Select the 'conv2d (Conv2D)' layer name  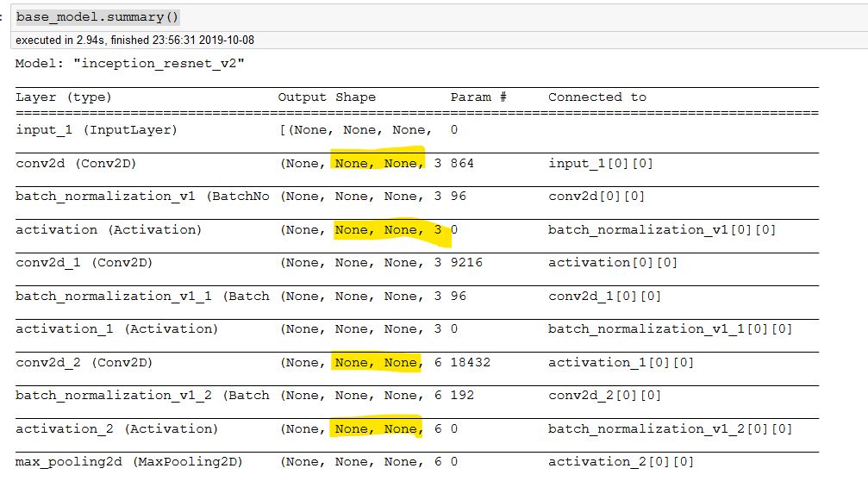(x=76, y=163)
